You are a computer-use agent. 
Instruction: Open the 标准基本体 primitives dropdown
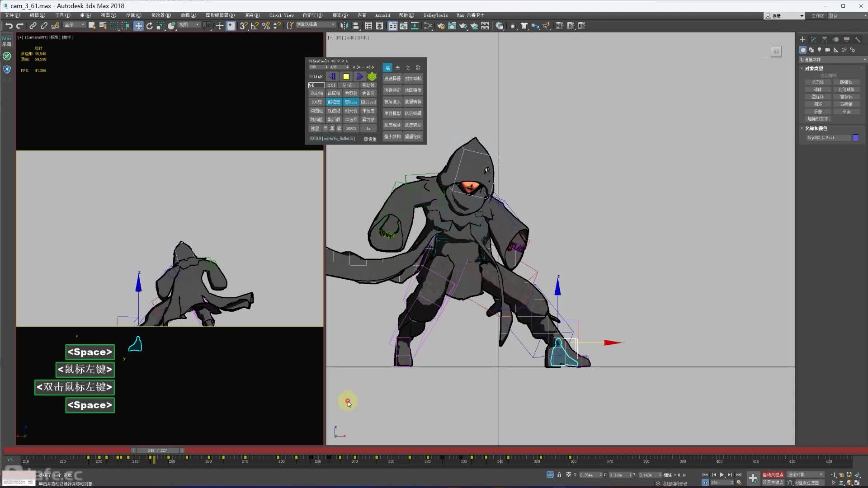pyautogui.click(x=832, y=60)
